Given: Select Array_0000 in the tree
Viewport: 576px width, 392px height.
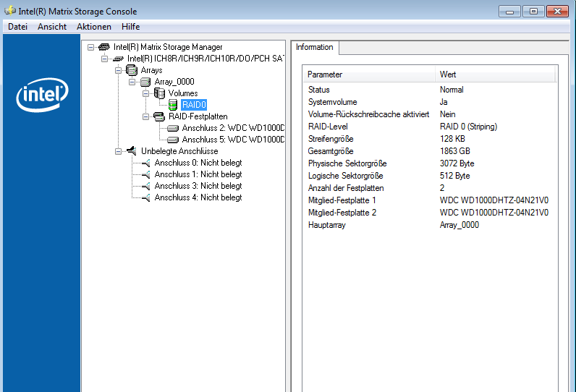Looking at the screenshot, I should click(174, 82).
